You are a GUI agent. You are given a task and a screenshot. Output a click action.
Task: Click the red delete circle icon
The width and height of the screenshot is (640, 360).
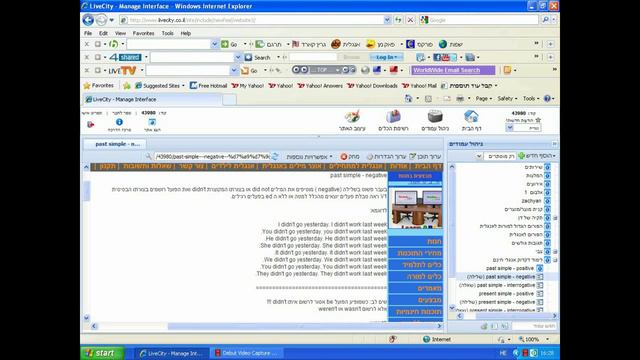coord(344,156)
